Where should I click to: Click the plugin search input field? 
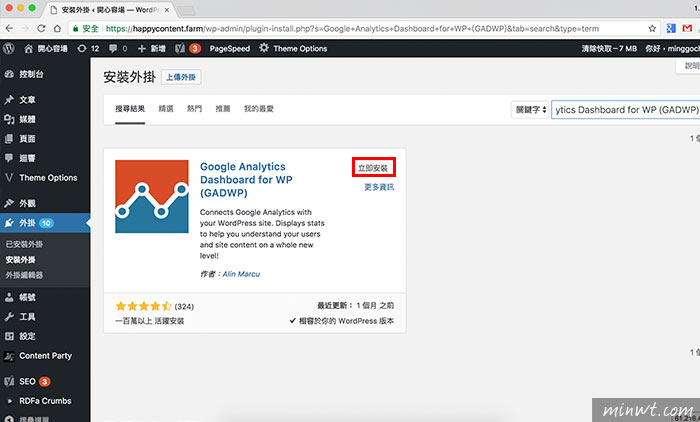(625, 110)
